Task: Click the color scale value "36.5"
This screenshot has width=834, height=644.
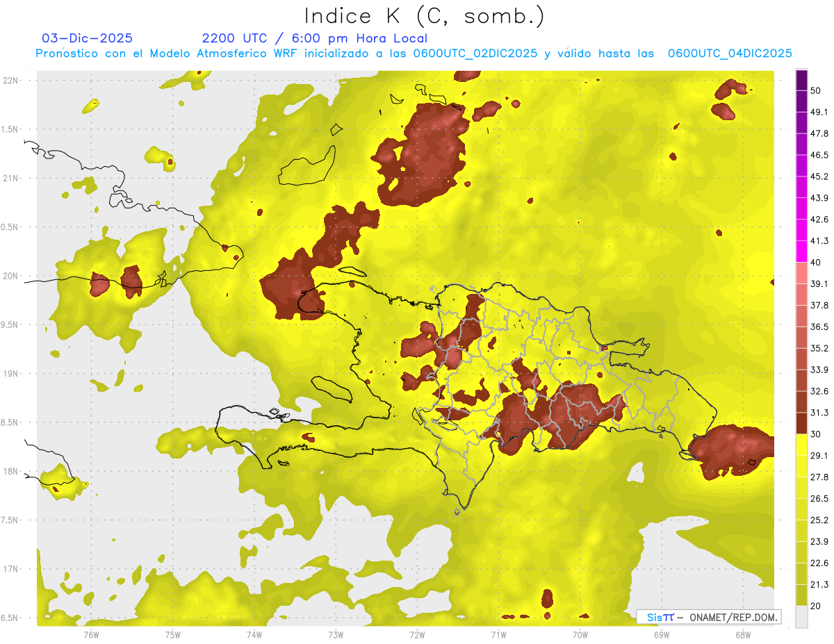Action: (819, 327)
